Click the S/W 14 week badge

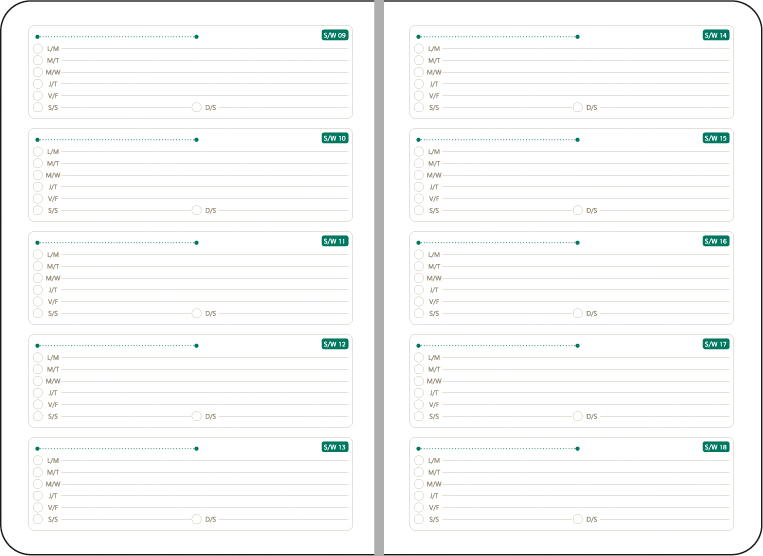tap(716, 35)
